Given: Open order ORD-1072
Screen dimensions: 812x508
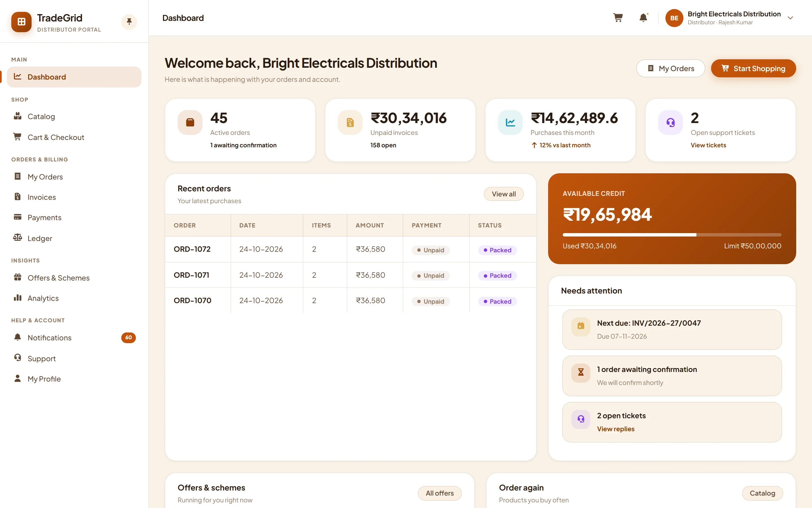Looking at the screenshot, I should (x=192, y=249).
